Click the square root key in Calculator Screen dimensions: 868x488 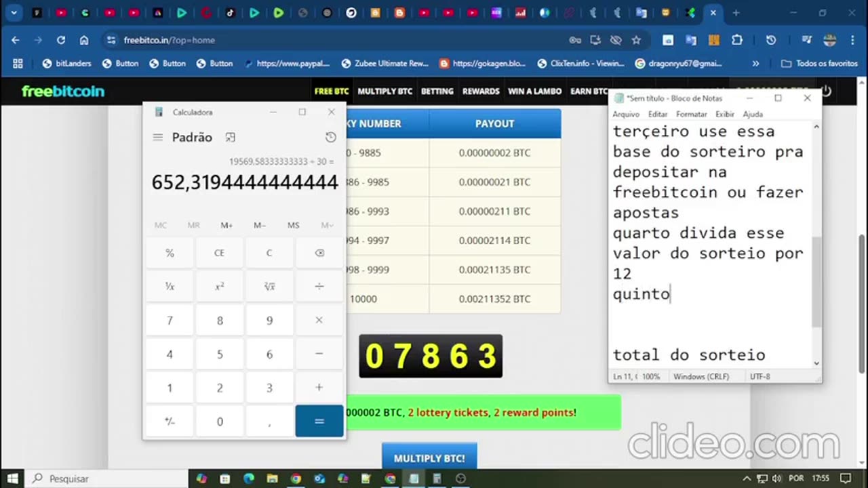coord(269,287)
